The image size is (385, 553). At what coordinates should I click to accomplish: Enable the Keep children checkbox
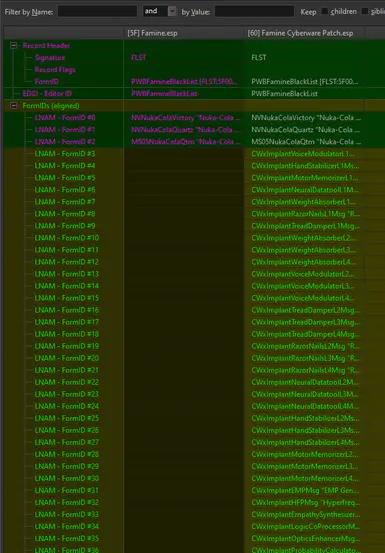[325, 12]
